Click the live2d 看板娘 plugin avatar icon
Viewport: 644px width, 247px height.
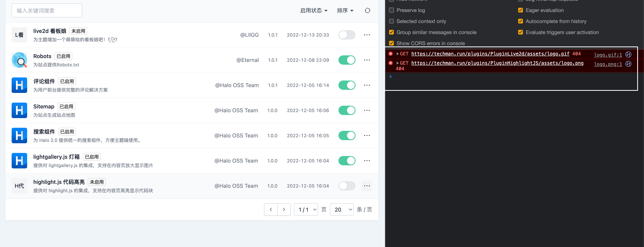point(19,35)
